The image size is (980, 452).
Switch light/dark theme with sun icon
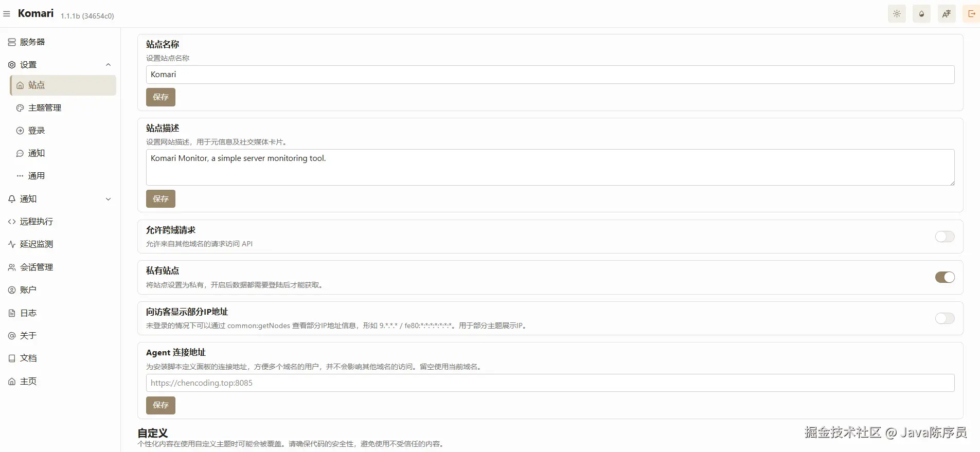(897, 14)
